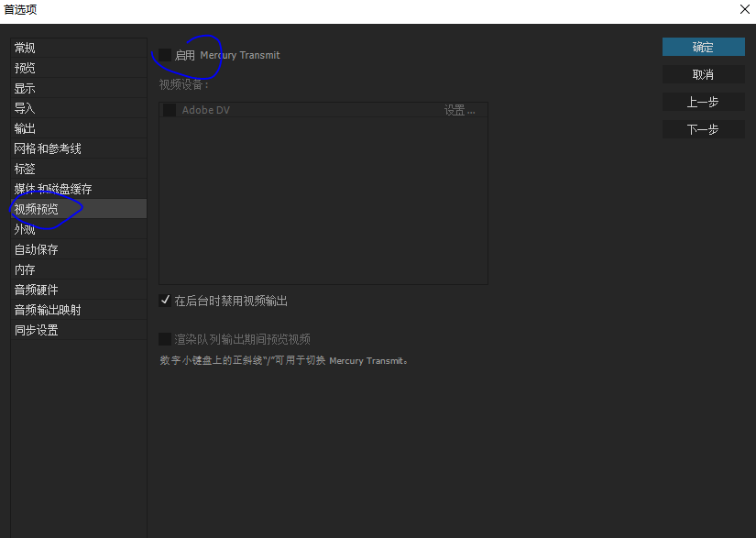The image size is (756, 538).
Task: Select 同步设置 category
Action: pyautogui.click(x=79, y=330)
